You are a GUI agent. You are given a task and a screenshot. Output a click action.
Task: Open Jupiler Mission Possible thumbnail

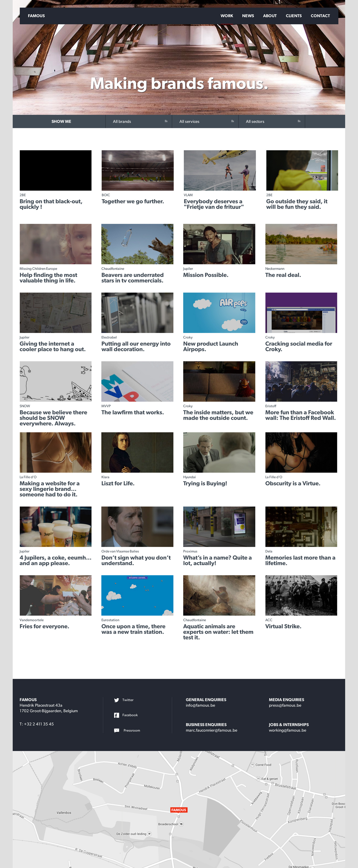[x=219, y=244]
